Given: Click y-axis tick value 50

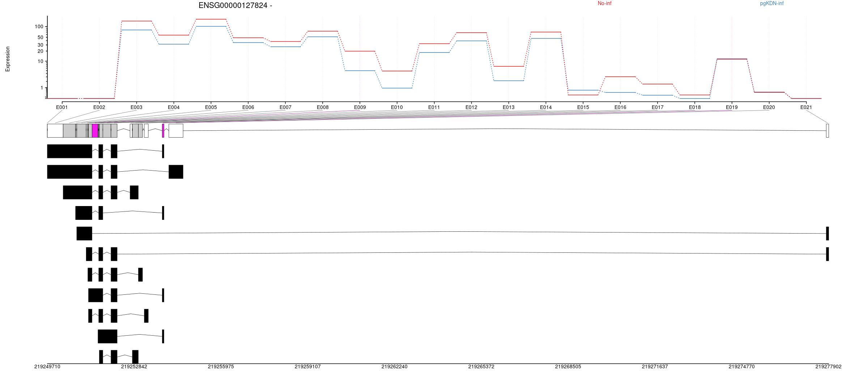Looking at the screenshot, I should [x=41, y=38].
